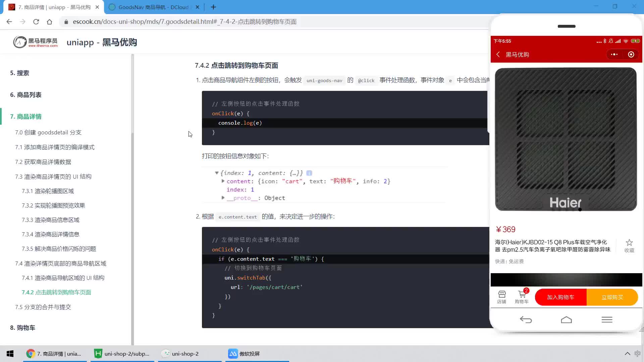Expand the __proto__: Object entry
Viewport: 644px width, 362px height.
point(223,198)
